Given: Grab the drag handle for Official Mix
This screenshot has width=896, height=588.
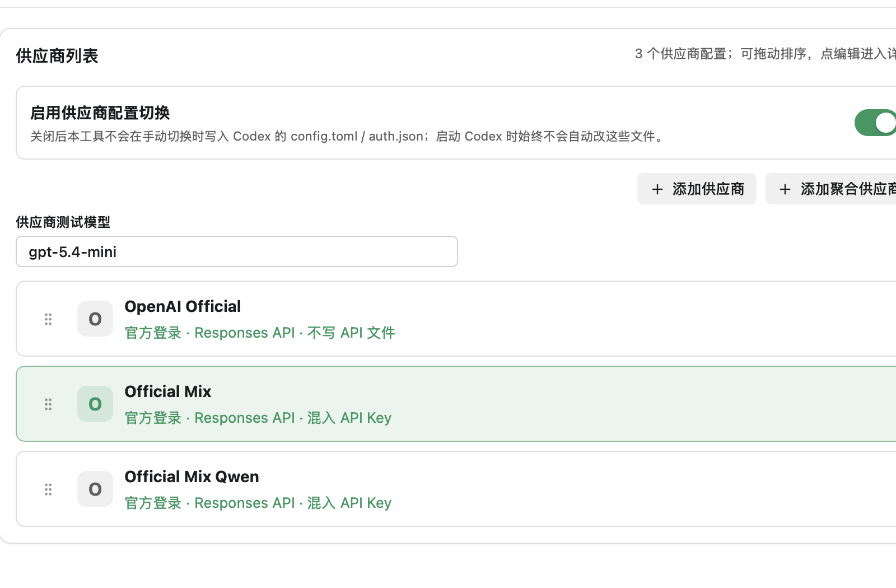Looking at the screenshot, I should click(x=48, y=404).
